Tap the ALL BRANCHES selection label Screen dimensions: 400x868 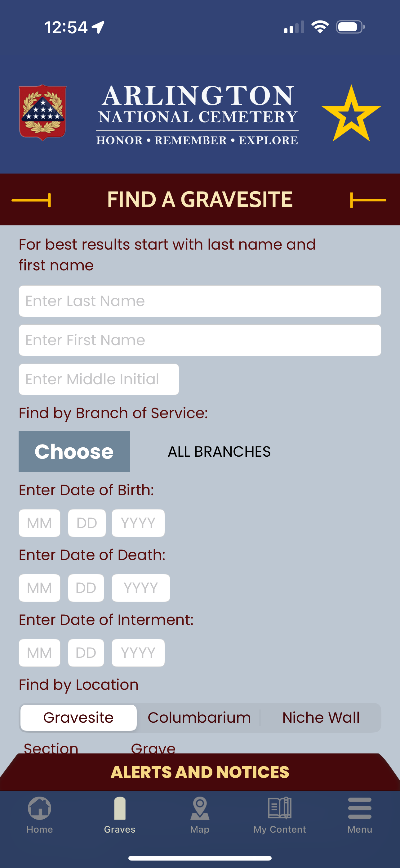(x=219, y=451)
